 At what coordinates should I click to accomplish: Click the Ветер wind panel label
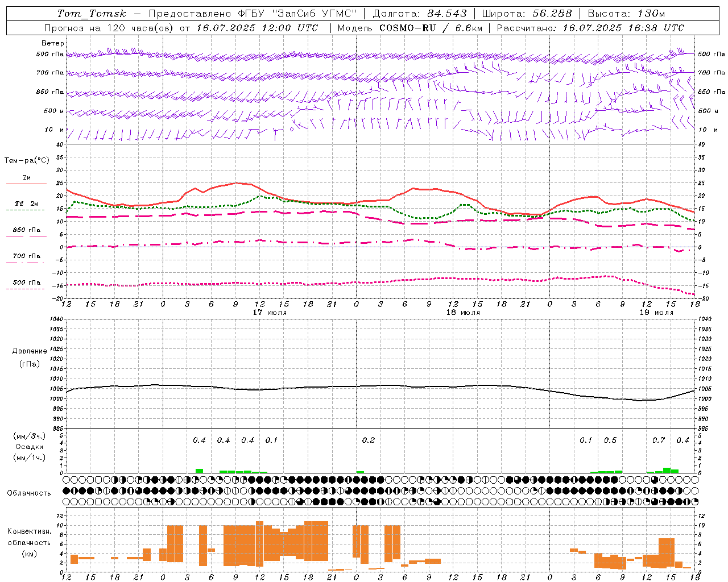(x=52, y=43)
